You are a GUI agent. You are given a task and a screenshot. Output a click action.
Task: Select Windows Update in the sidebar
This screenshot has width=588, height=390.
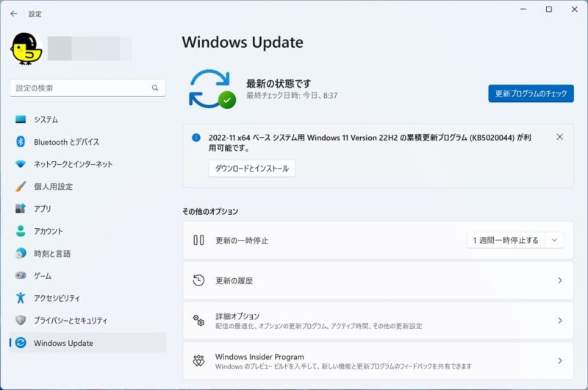(x=87, y=342)
